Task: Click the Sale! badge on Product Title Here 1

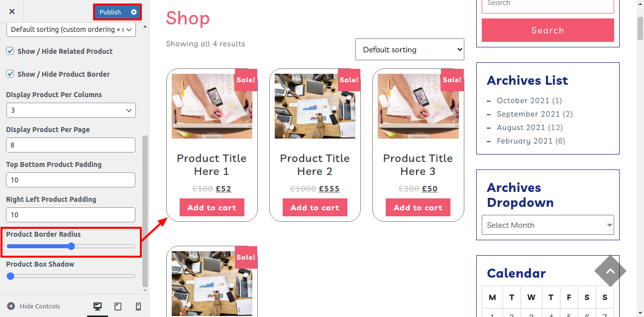Action: pos(246,80)
